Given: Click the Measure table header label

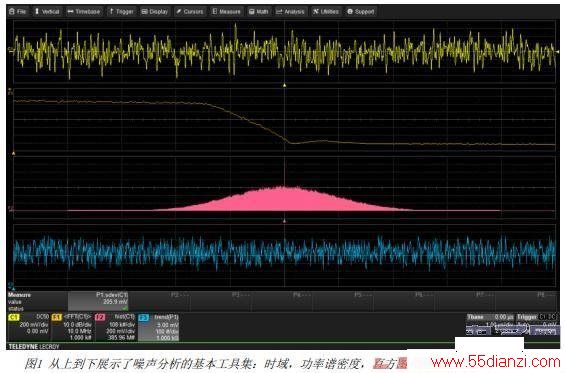Looking at the screenshot, I should pos(19,295).
